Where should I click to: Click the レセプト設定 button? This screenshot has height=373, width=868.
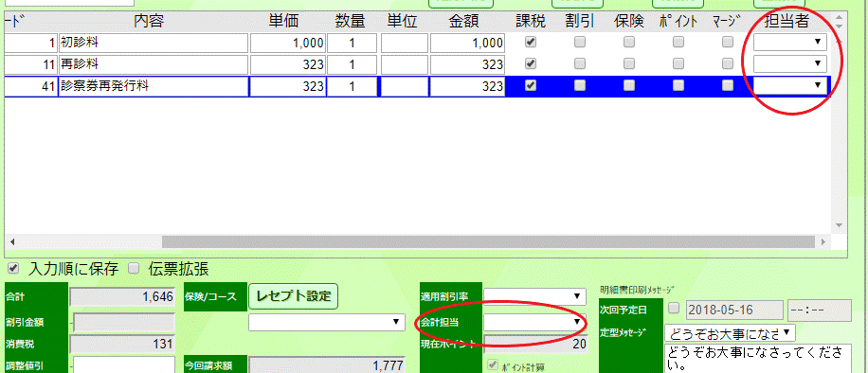(293, 296)
